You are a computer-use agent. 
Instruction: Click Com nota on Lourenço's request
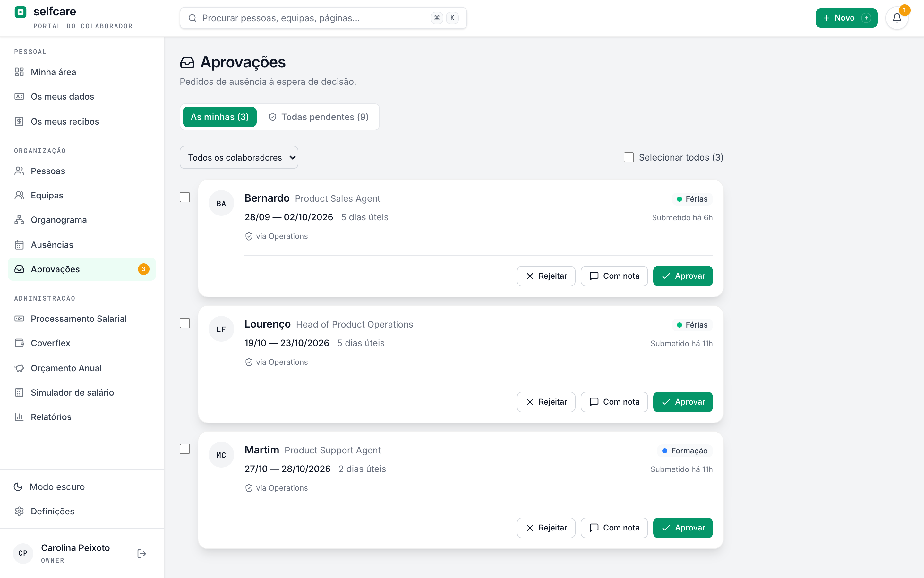tap(614, 402)
